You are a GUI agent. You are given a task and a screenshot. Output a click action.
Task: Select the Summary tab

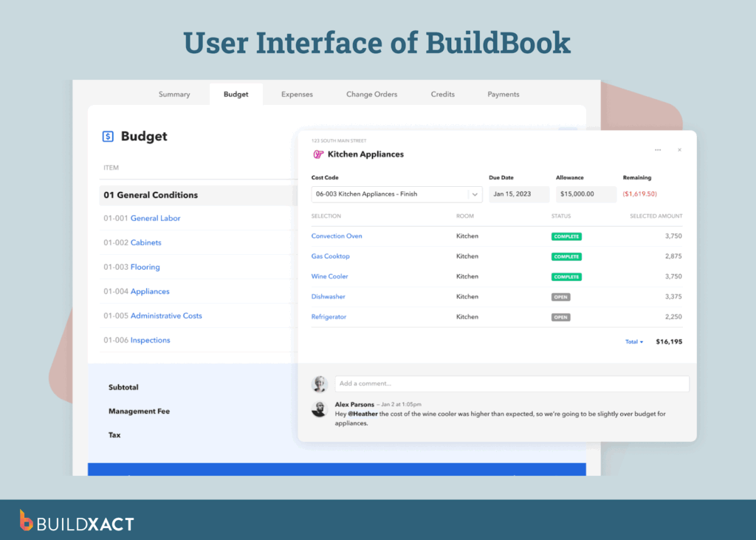pyautogui.click(x=174, y=94)
